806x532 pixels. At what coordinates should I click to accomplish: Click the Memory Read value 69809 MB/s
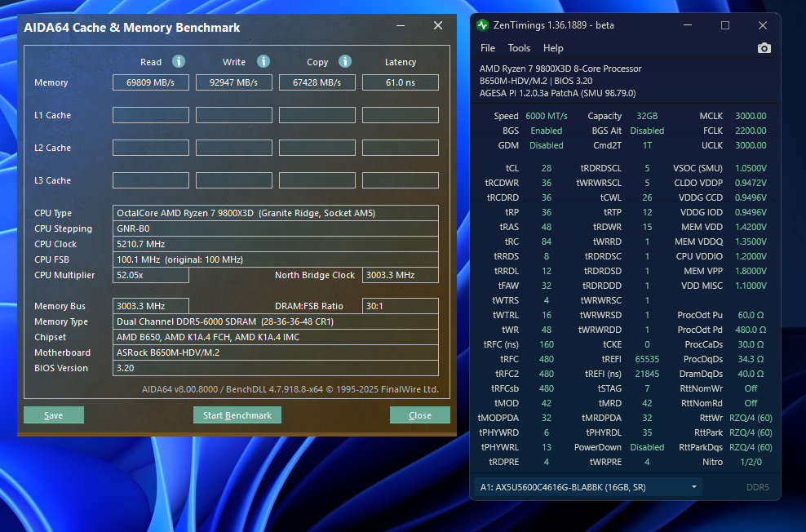(151, 82)
